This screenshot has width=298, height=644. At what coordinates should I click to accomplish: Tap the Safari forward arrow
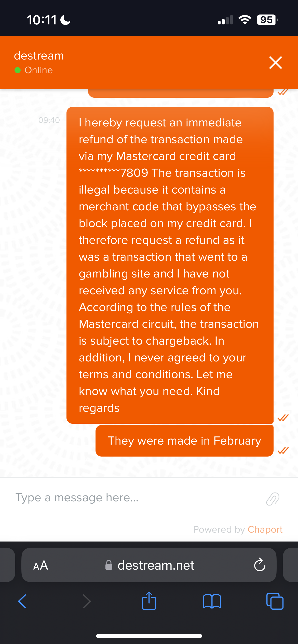click(x=87, y=601)
